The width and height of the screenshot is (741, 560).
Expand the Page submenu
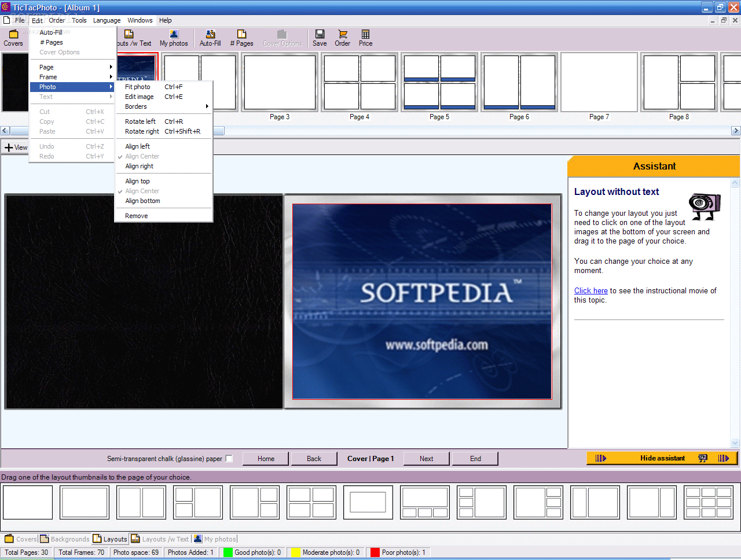tap(72, 67)
